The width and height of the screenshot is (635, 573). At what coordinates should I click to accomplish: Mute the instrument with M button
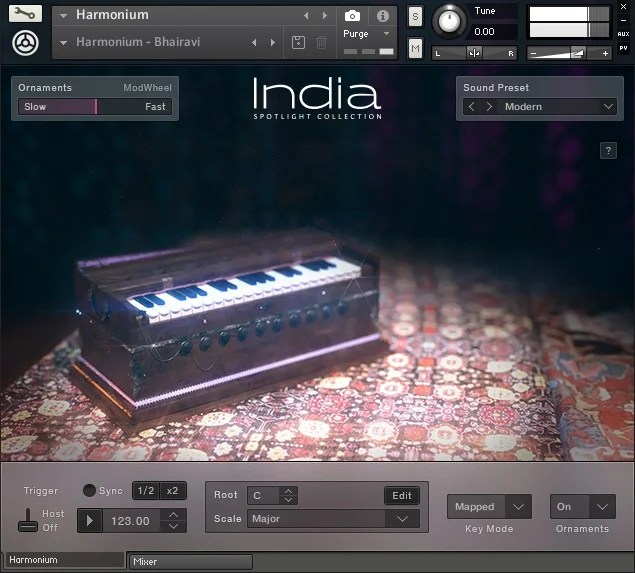coord(415,49)
